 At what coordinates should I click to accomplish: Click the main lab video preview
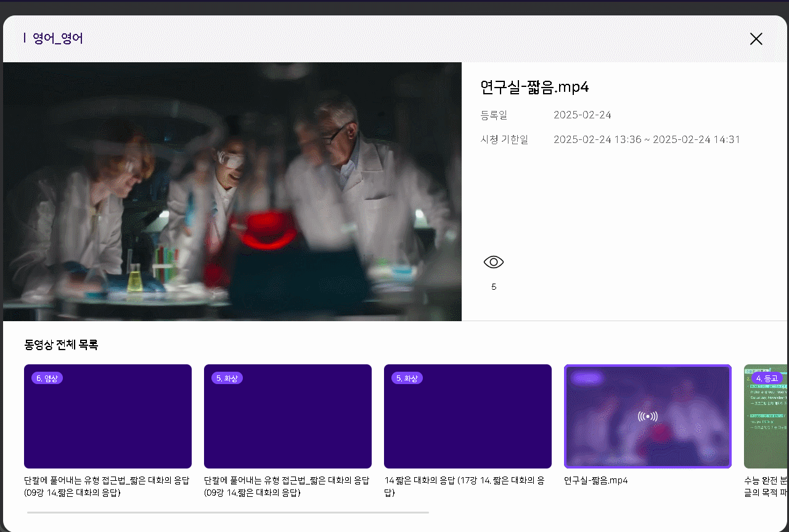[x=232, y=191]
